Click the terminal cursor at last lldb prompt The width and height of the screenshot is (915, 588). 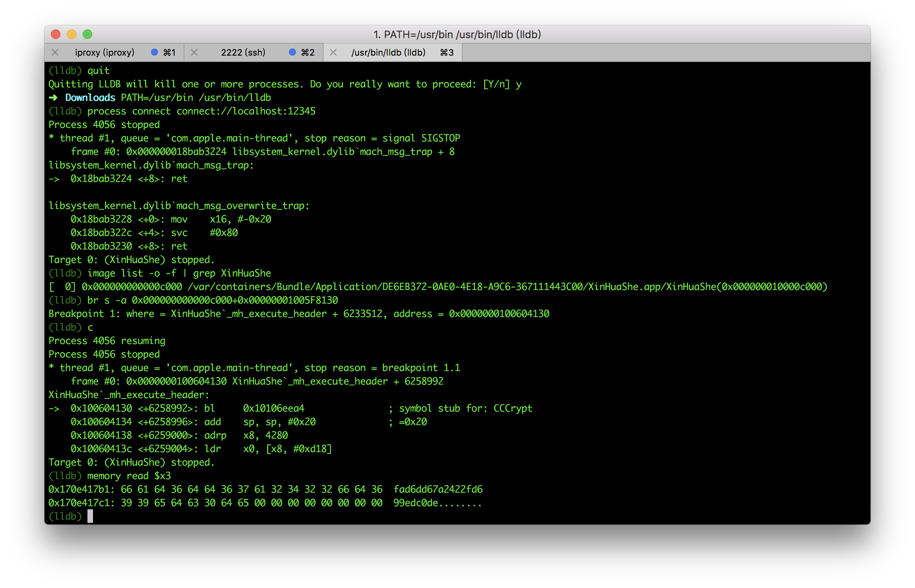90,516
